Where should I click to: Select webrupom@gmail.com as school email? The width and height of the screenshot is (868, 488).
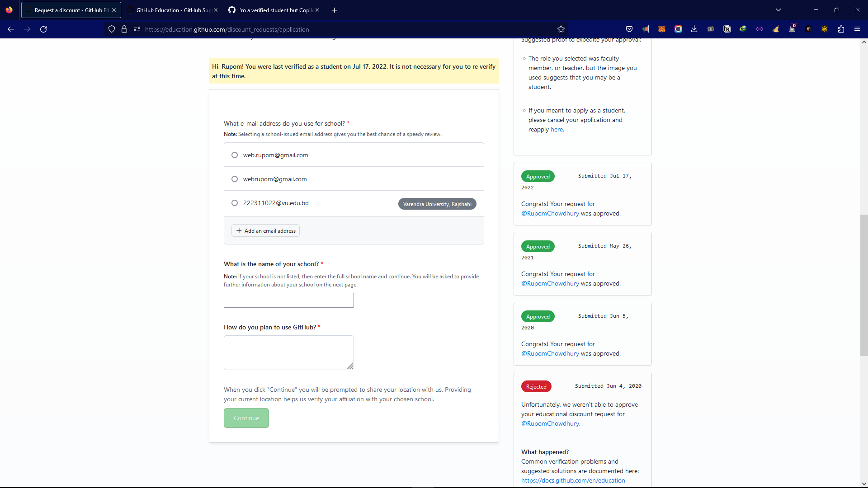235,179
